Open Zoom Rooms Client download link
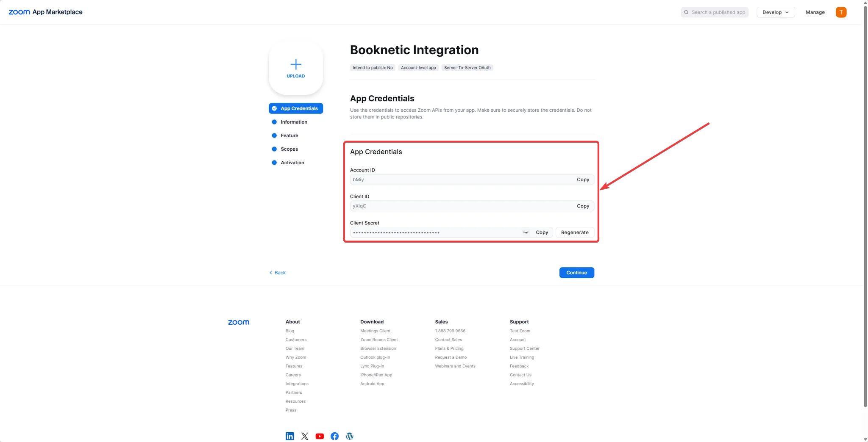The width and height of the screenshot is (868, 442). click(x=379, y=340)
